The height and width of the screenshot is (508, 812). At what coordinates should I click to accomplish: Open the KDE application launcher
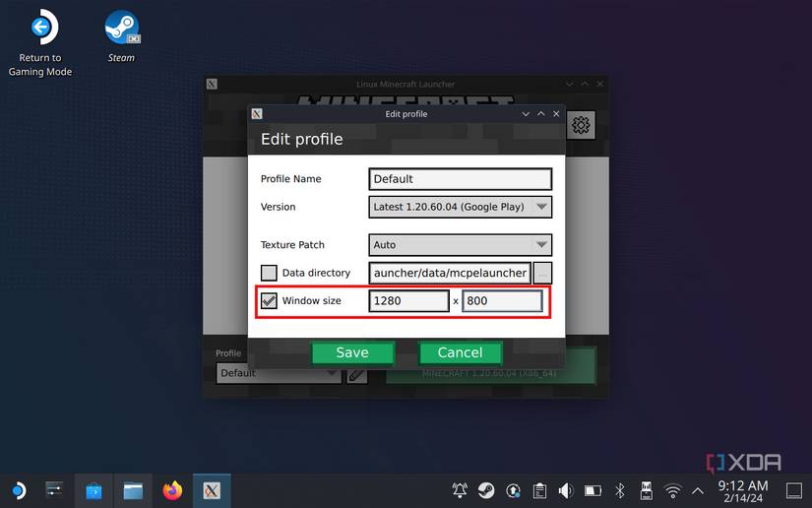click(x=18, y=490)
